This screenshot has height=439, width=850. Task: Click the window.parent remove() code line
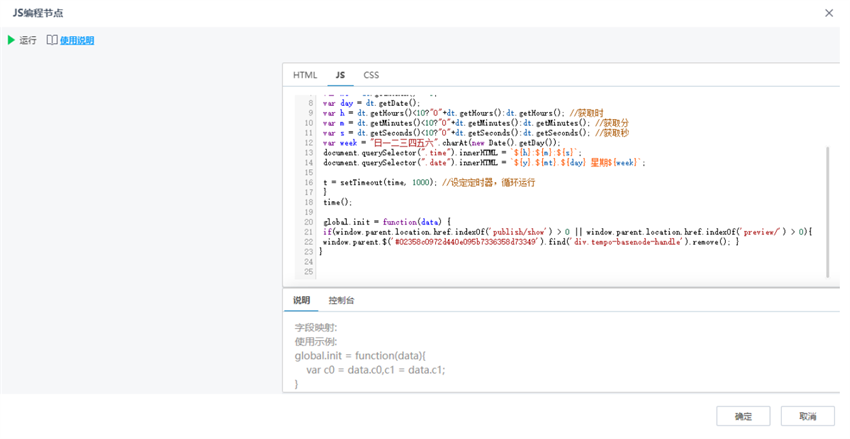[x=530, y=242]
